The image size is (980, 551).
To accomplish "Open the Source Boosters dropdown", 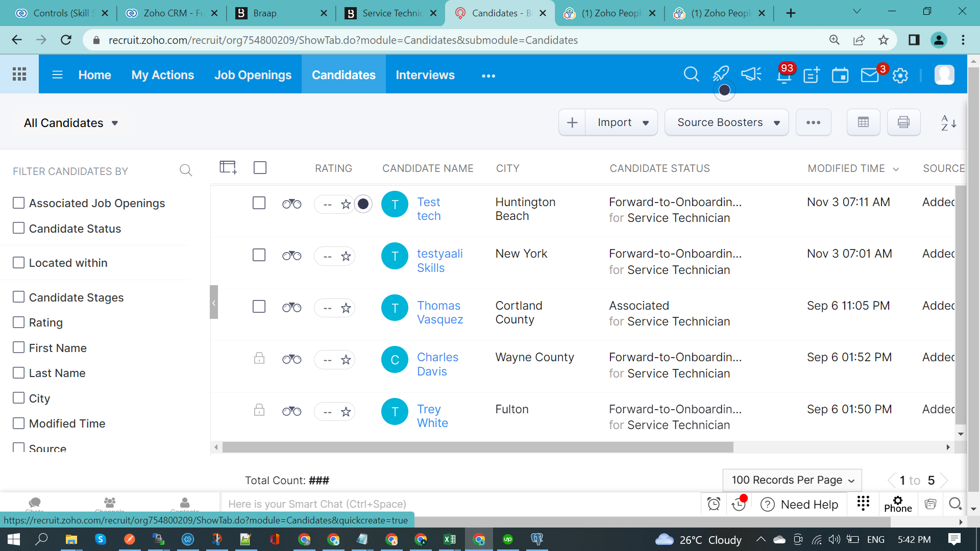I will [x=727, y=122].
